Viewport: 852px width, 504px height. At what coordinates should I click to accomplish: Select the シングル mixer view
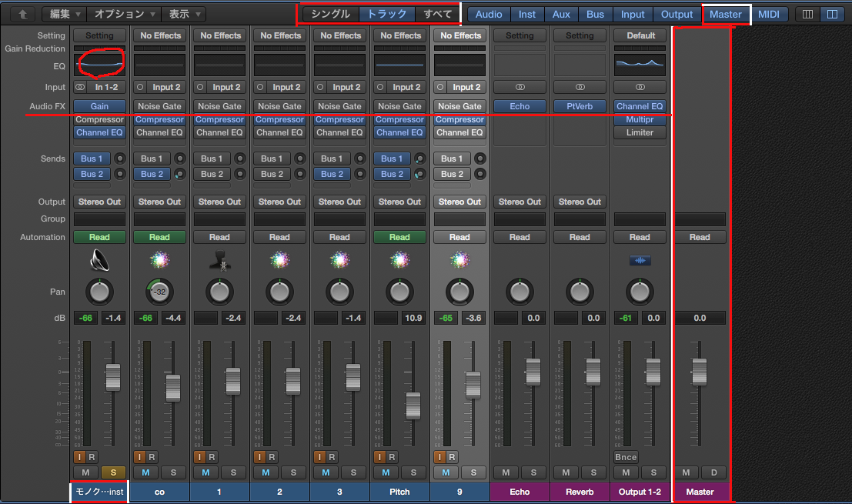coord(330,14)
